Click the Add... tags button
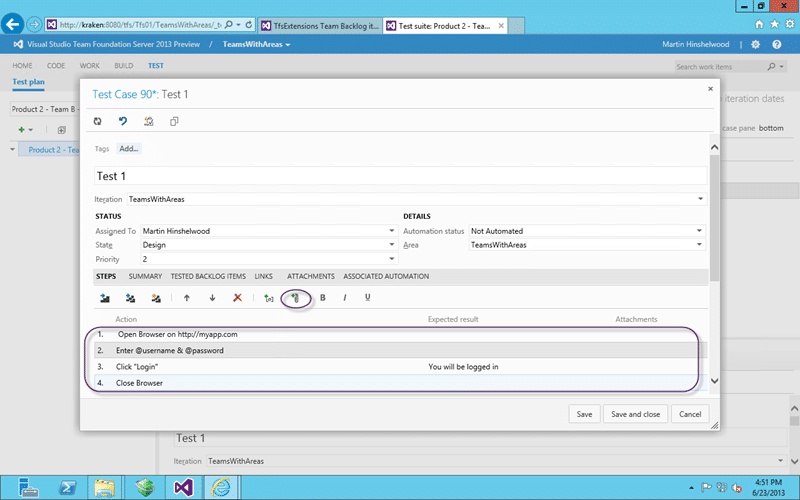The width and height of the screenshot is (800, 500). click(x=129, y=148)
